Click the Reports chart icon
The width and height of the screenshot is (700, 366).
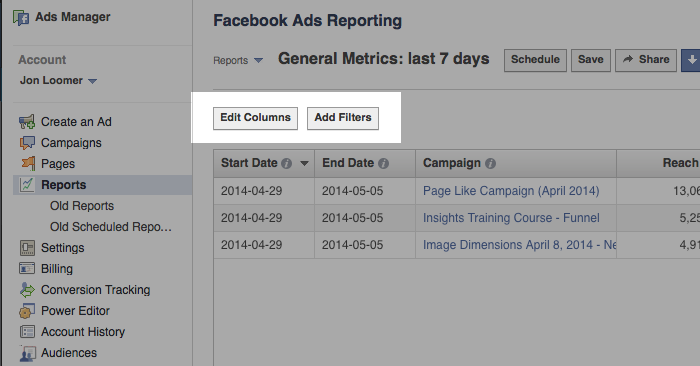click(x=27, y=184)
